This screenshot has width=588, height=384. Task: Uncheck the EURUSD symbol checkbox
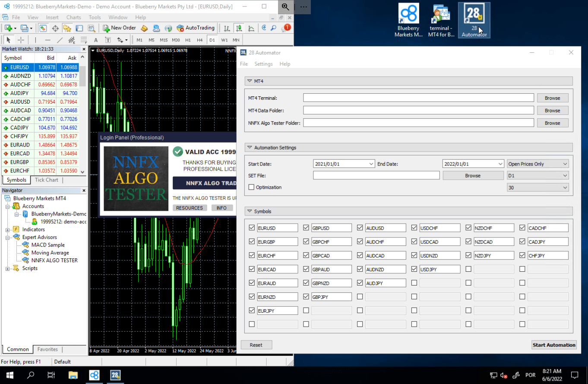(x=252, y=228)
